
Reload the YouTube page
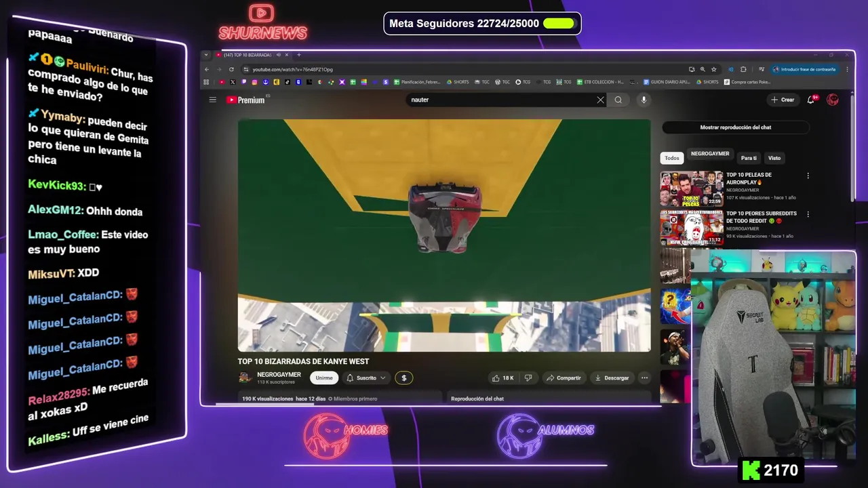231,69
